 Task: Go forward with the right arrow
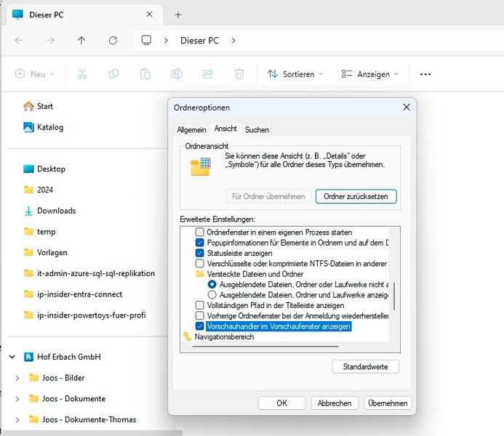point(50,41)
